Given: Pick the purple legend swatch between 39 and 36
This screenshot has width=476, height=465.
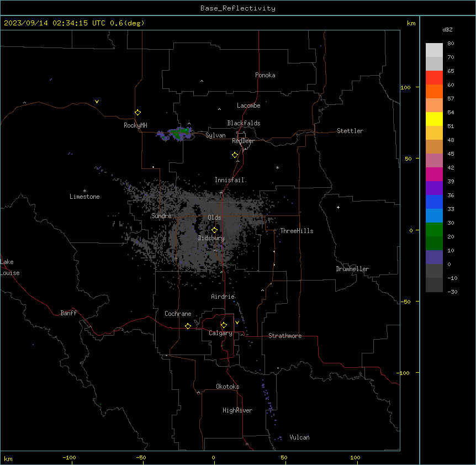Looking at the screenshot, I should click(434, 188).
